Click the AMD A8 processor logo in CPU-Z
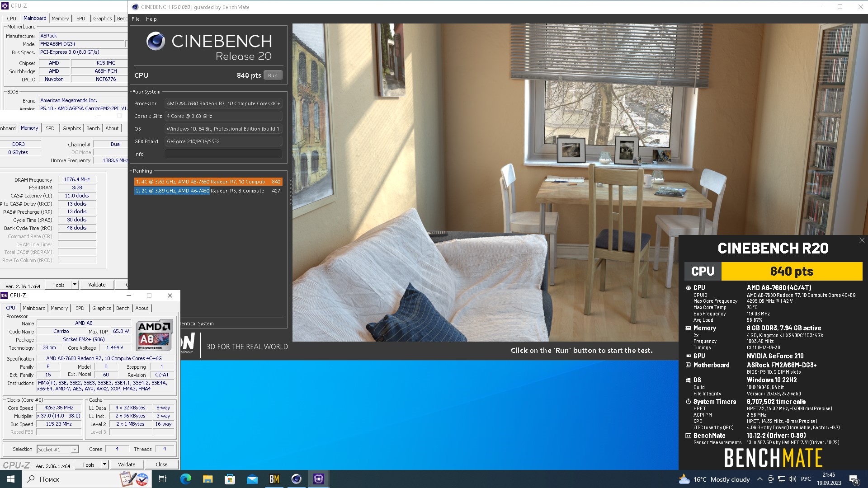868x488 pixels. click(x=154, y=336)
